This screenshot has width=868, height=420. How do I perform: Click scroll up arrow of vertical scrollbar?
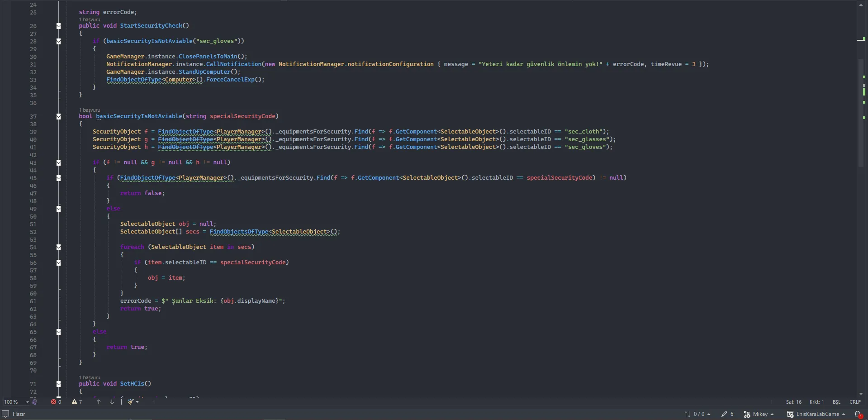861,5
